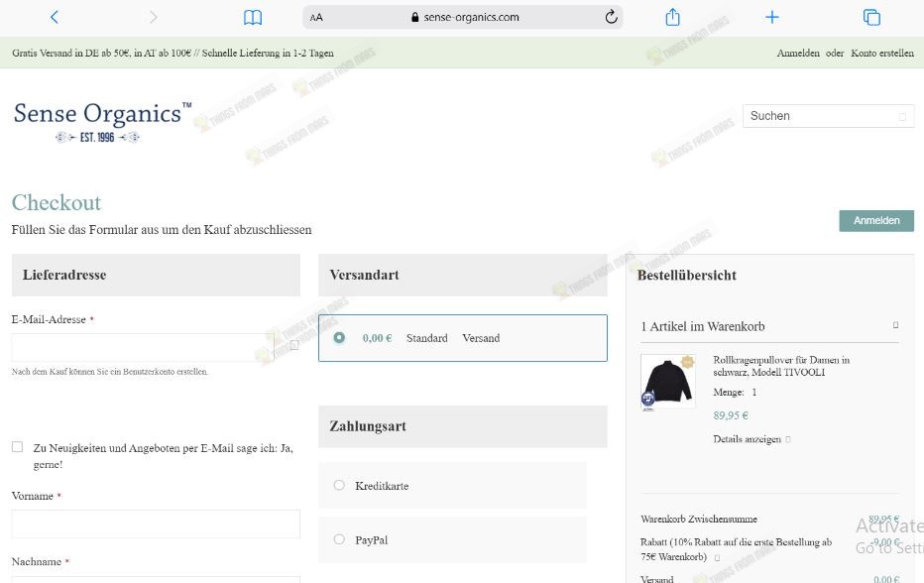This screenshot has width=924, height=583.
Task: Click into the Vorname field
Action: 156,525
